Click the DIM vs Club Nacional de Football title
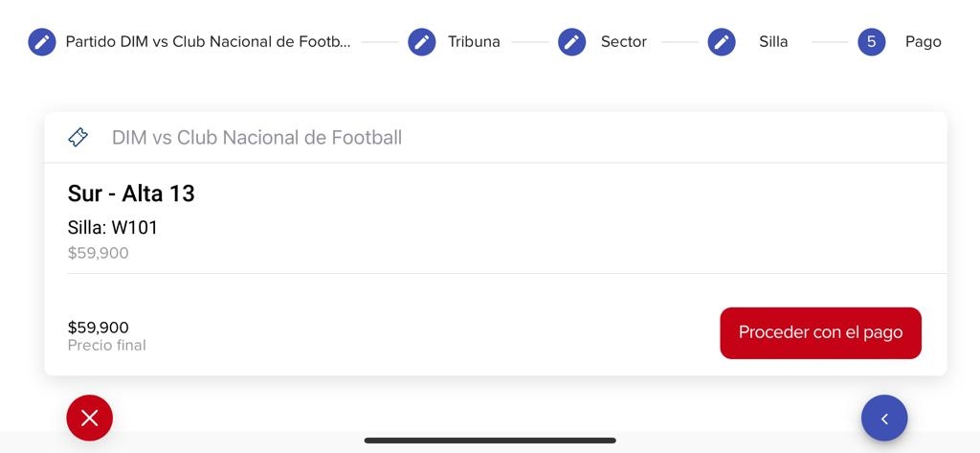 256,138
